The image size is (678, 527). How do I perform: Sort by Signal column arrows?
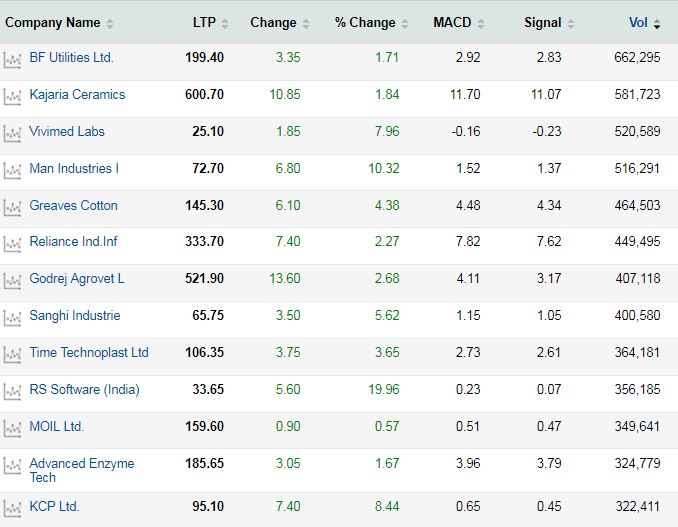point(571,24)
